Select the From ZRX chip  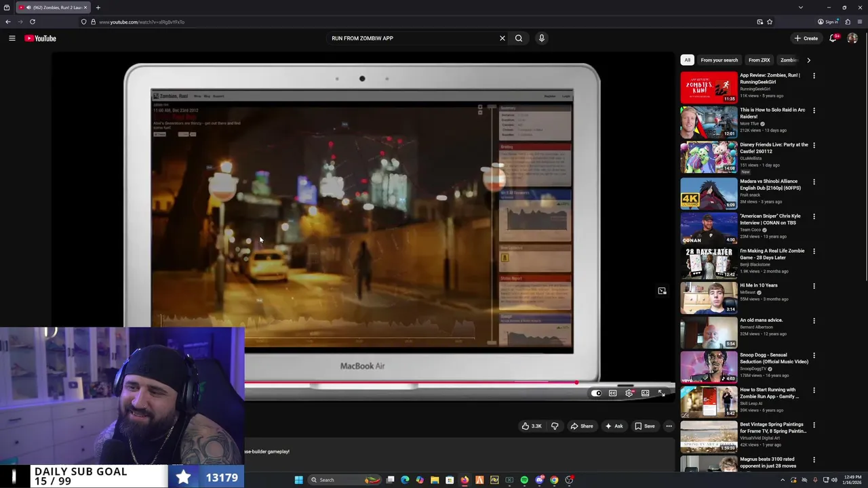(759, 60)
